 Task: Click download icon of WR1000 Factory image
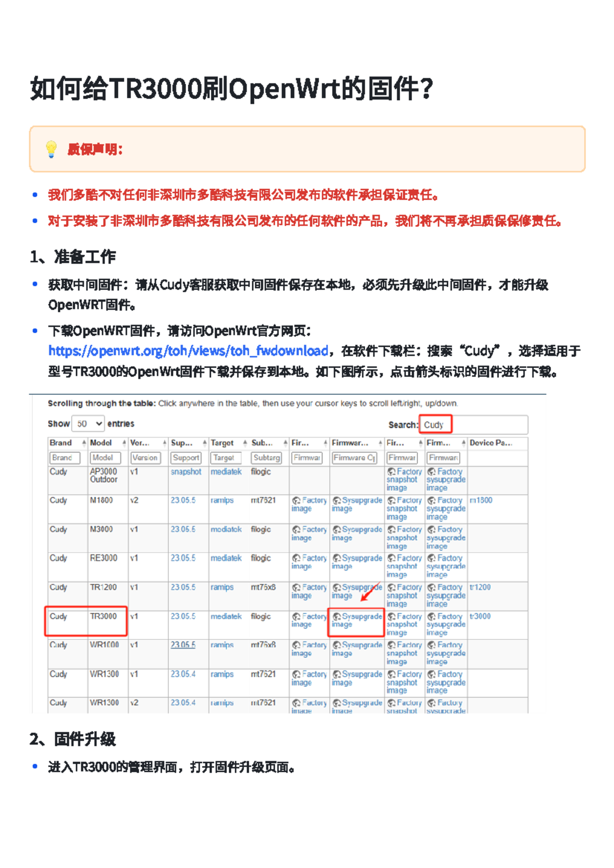pyautogui.click(x=296, y=646)
